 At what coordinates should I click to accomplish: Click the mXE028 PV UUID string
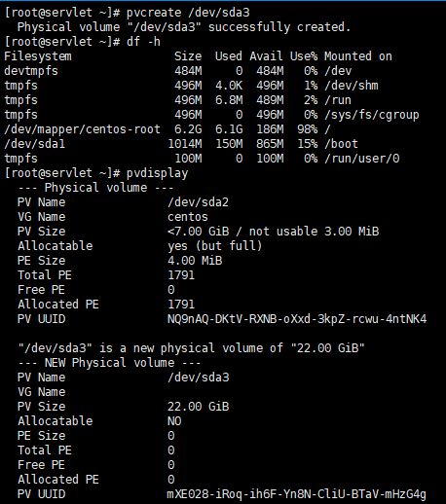[296, 494]
